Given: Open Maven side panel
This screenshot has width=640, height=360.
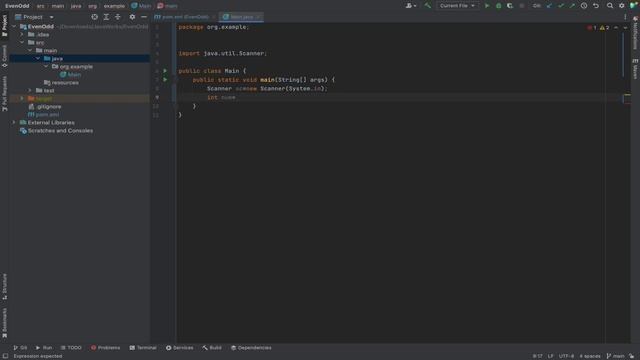Looking at the screenshot, I should coord(635,69).
